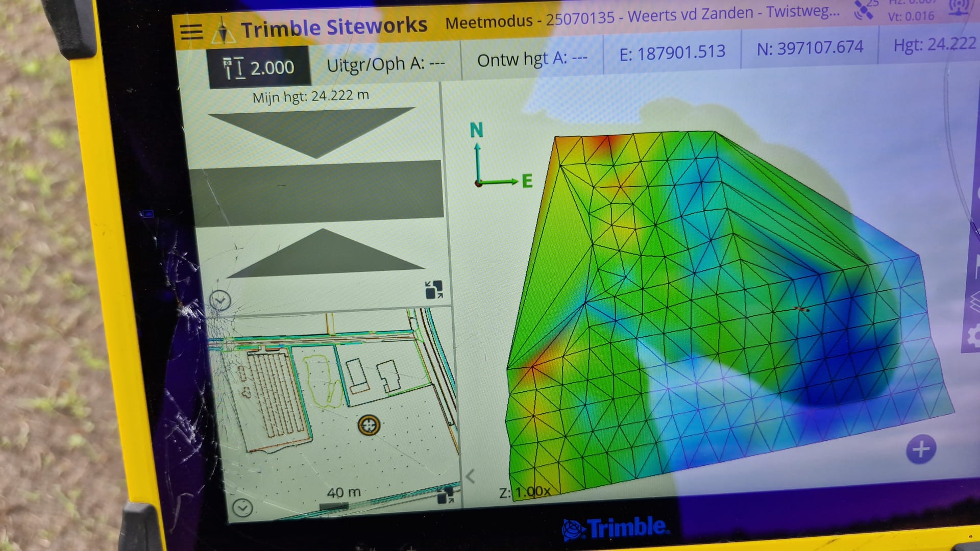Screen dimensions: 980x551
Task: Swap views with cut/fill panel swap icon
Action: pyautogui.click(x=434, y=289)
